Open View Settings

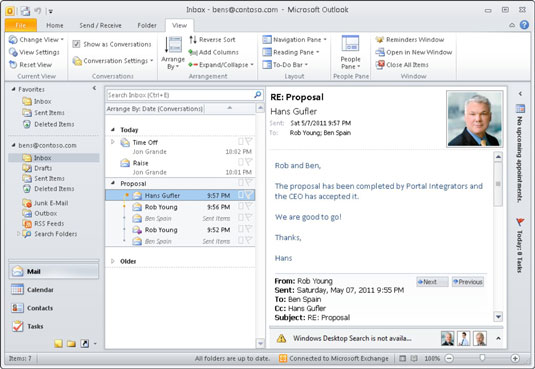pyautogui.click(x=34, y=52)
